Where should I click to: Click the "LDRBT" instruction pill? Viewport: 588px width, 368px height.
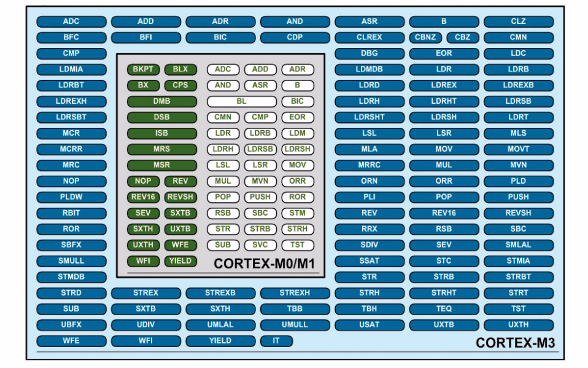tap(71, 85)
